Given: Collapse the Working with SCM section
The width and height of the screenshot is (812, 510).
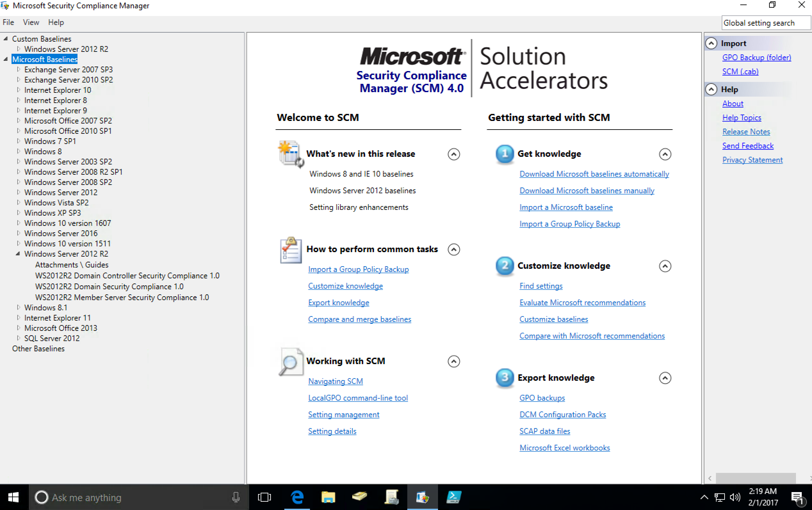Looking at the screenshot, I should pos(454,362).
